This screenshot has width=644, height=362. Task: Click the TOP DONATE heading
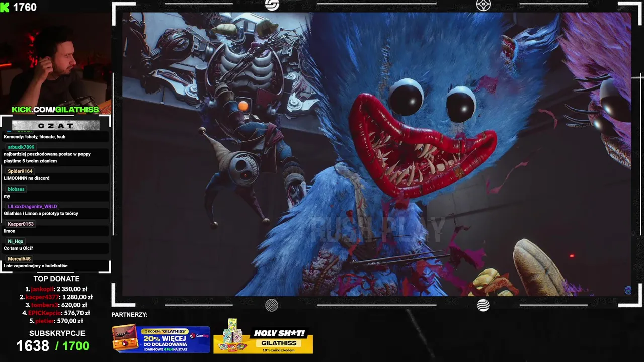(x=56, y=279)
